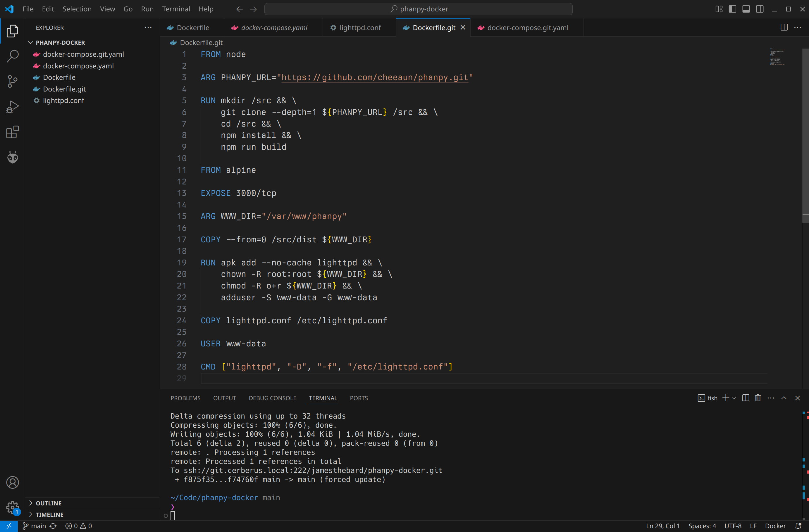Open notifications bell in status bar
The height and width of the screenshot is (532, 809).
798,526
